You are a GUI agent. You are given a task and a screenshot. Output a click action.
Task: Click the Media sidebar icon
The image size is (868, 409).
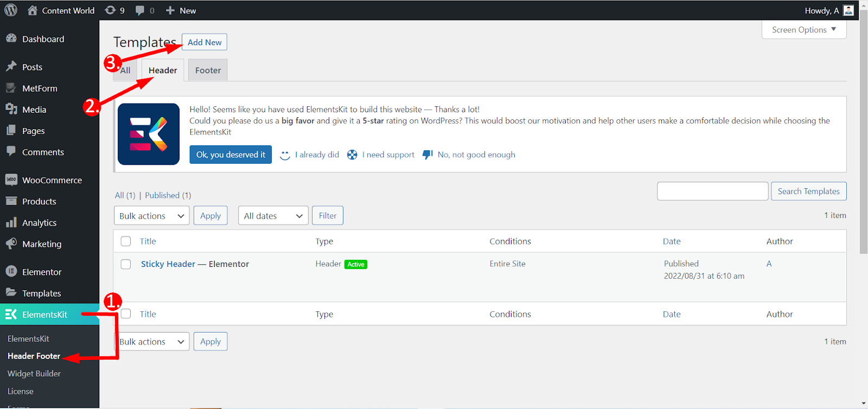[11, 109]
